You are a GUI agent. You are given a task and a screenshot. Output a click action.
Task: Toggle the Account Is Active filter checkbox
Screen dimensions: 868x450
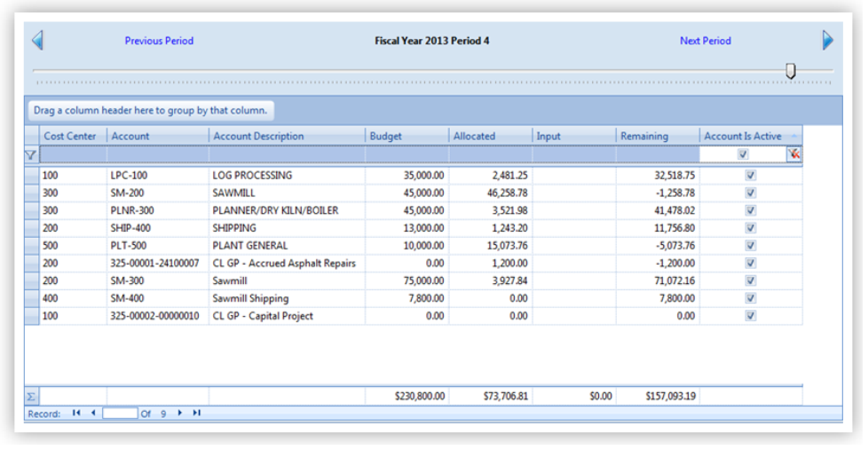743,154
